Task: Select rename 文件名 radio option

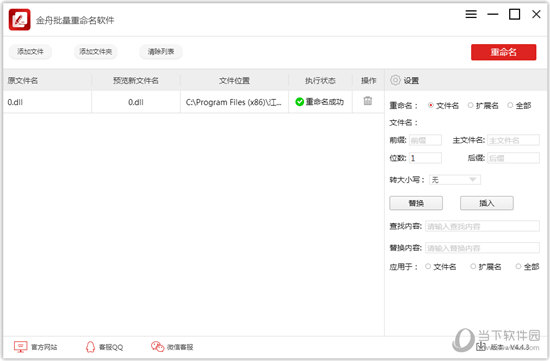Action: 431,105
